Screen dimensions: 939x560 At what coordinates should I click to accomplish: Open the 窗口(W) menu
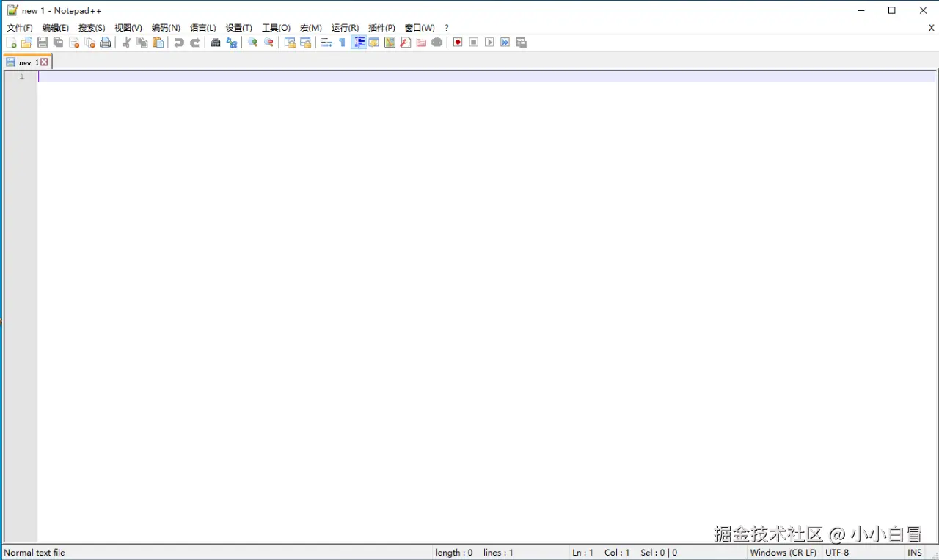[x=420, y=28]
